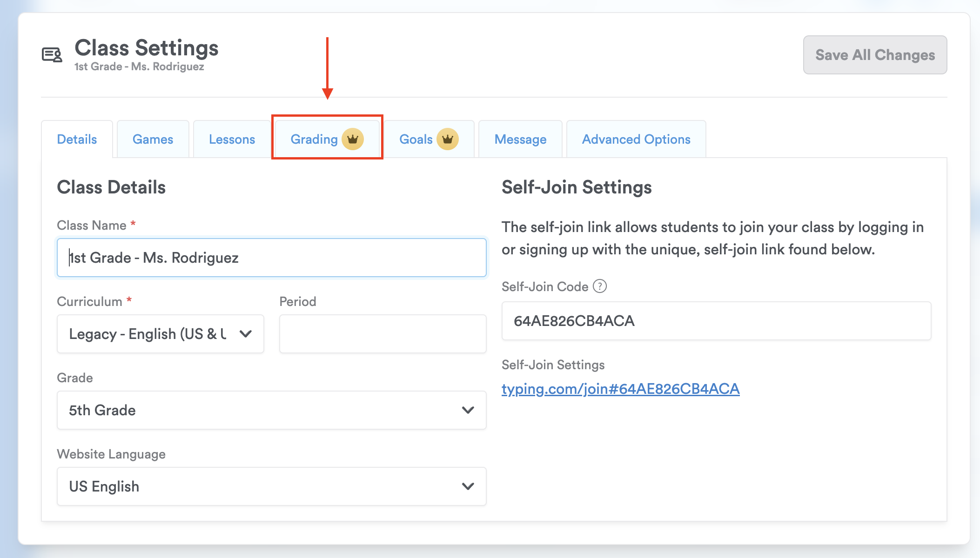
Task: Click the class settings icon beside title
Action: (52, 55)
